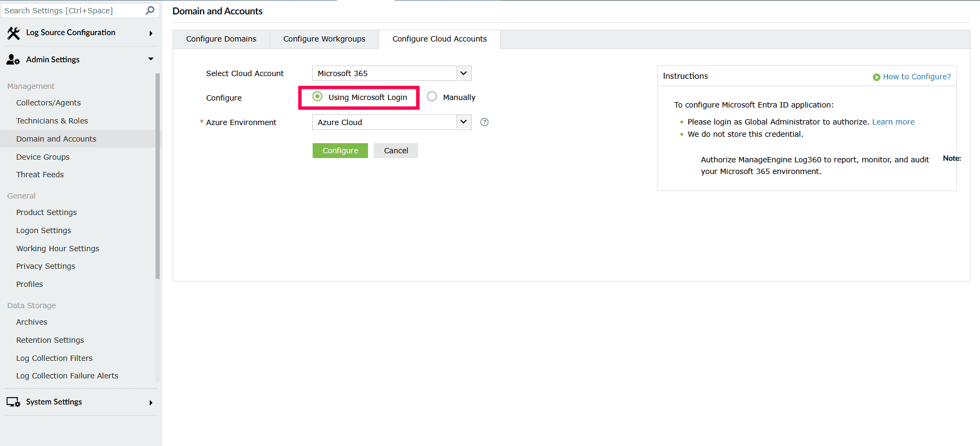Switch to Configure Domains tab
Screen dimensions: 980x446
(221, 39)
